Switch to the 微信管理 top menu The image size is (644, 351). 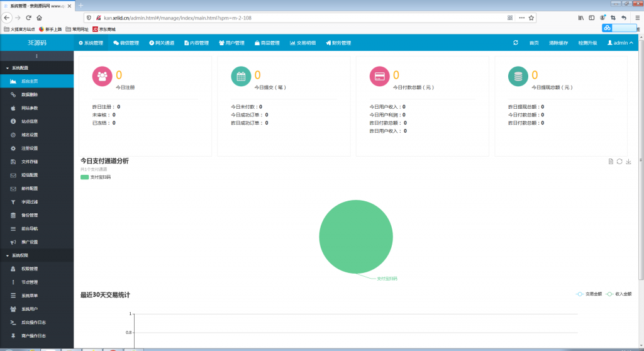point(126,43)
